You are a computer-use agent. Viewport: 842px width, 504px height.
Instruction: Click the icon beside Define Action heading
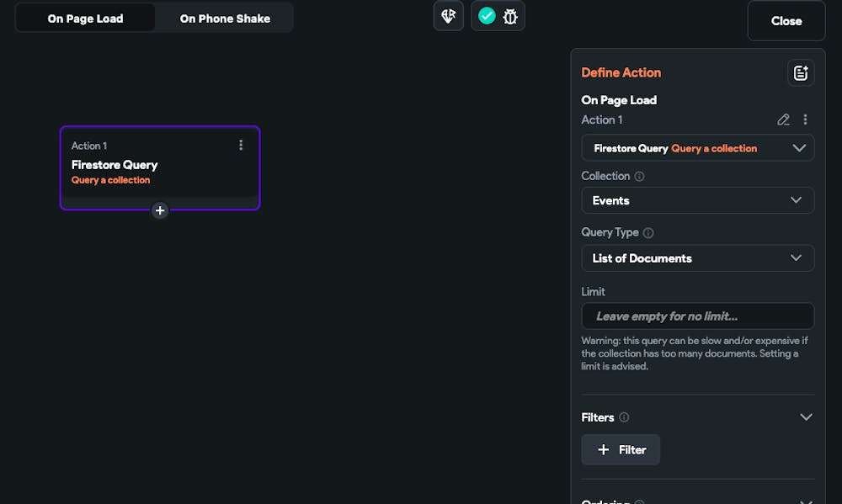801,72
